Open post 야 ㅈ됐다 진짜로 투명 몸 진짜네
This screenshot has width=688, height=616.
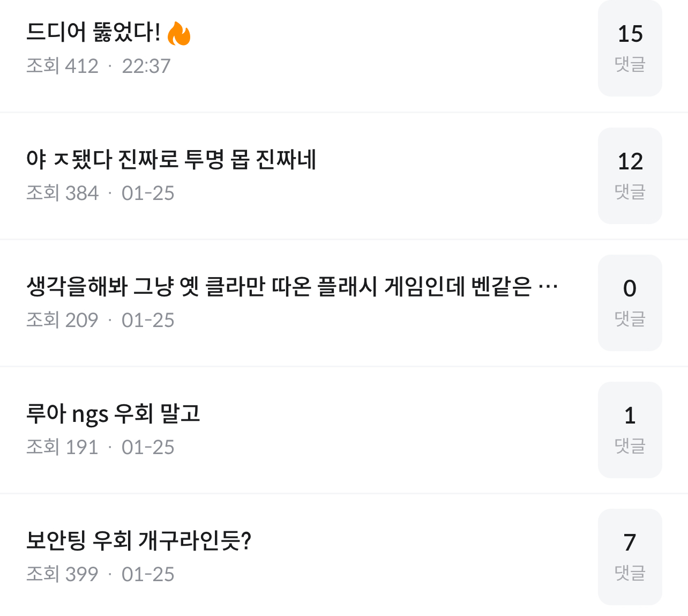(171, 159)
